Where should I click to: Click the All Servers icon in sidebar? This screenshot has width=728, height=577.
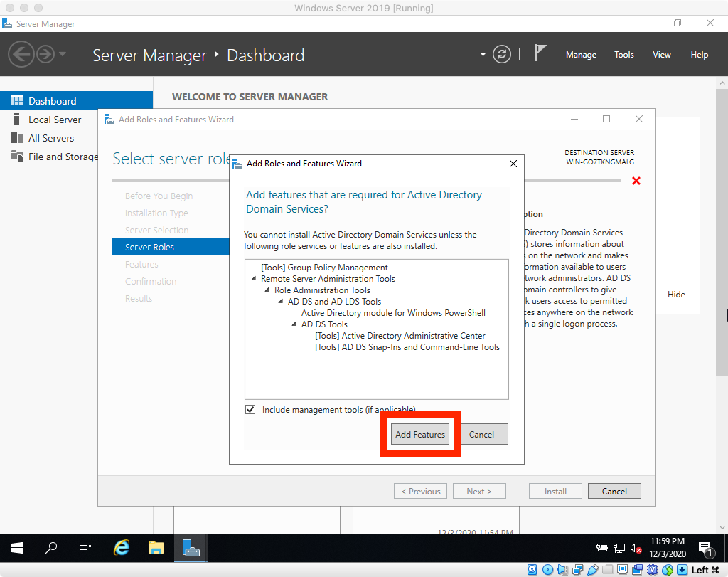pos(17,137)
